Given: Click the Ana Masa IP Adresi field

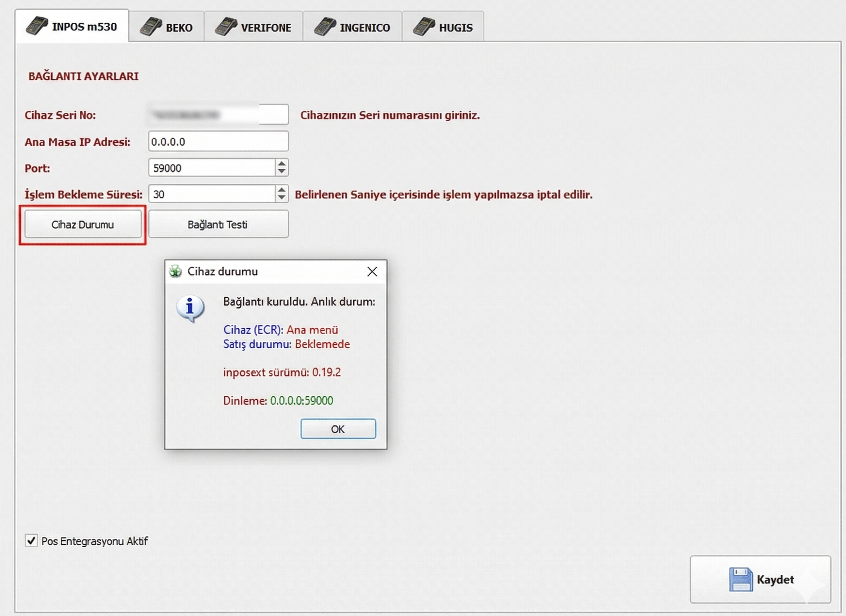Looking at the screenshot, I should 218,142.
